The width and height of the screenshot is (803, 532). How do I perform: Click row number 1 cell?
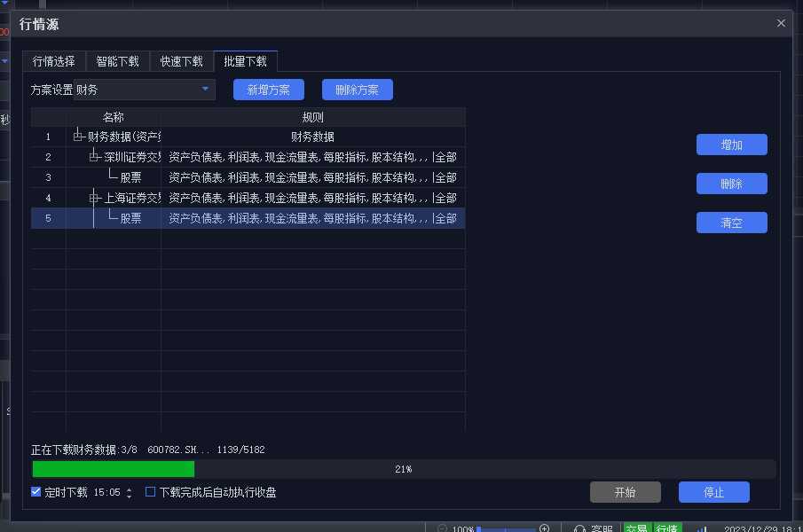tap(48, 137)
